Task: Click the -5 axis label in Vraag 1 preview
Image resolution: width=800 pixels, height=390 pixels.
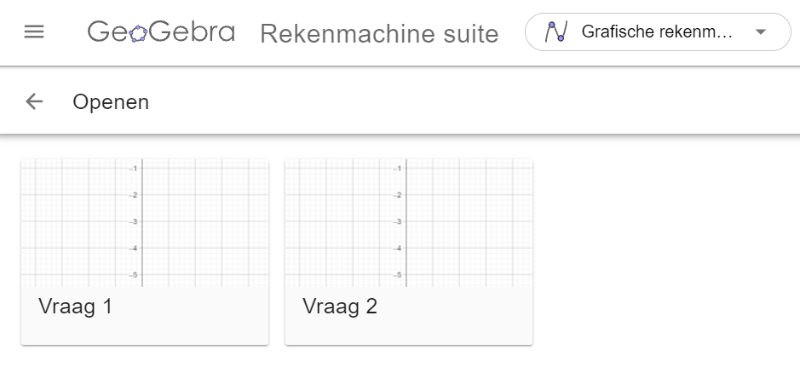Action: tap(134, 275)
